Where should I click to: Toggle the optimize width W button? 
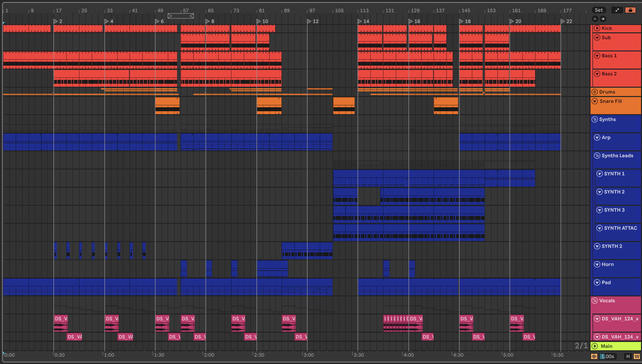coord(637,356)
